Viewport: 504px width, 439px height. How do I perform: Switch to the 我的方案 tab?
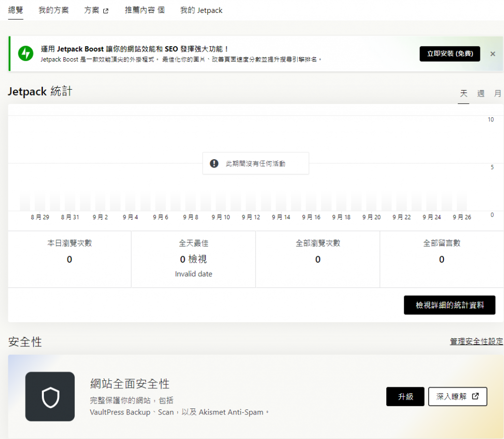click(54, 10)
